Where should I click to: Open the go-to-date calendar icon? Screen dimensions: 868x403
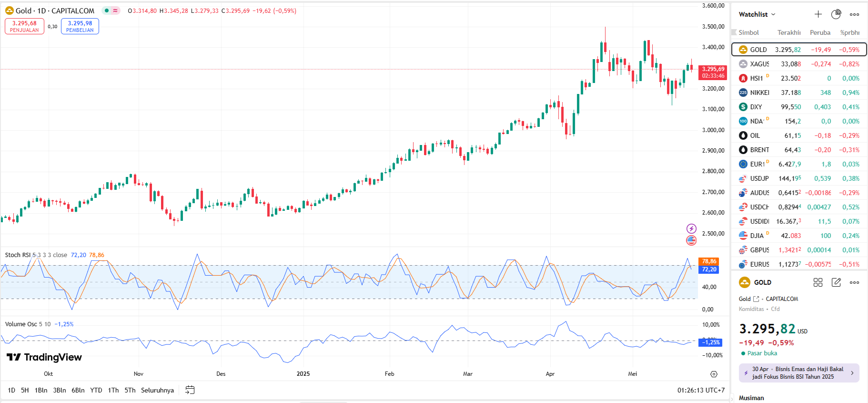[x=190, y=390]
